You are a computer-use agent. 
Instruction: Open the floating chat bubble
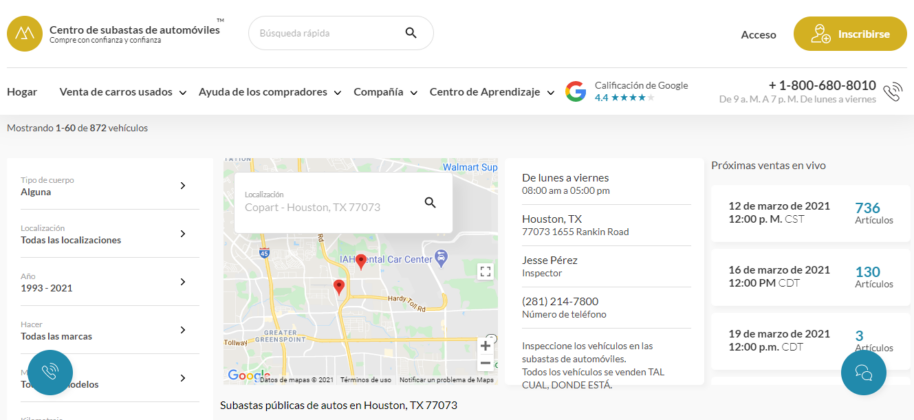point(863,372)
